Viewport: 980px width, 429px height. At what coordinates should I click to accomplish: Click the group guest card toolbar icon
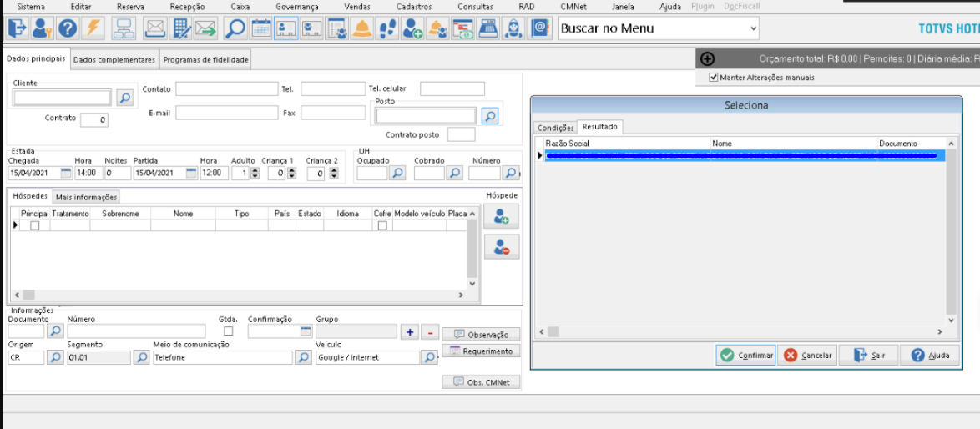311,28
